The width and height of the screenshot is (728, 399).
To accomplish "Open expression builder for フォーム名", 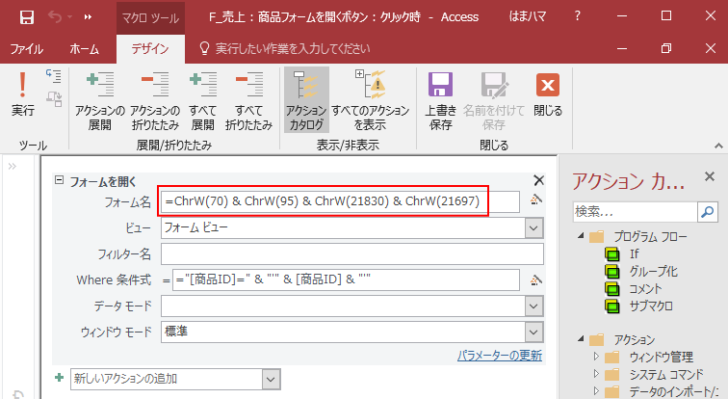I will 536,200.
